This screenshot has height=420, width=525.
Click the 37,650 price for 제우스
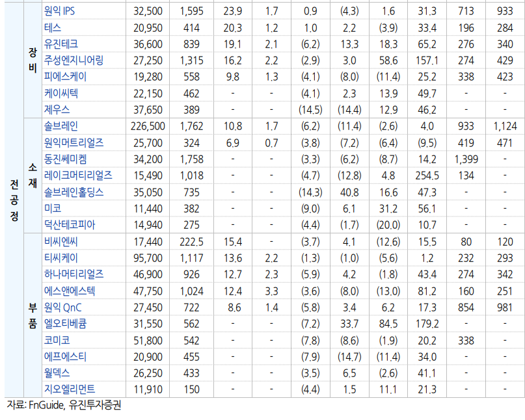[148, 109]
